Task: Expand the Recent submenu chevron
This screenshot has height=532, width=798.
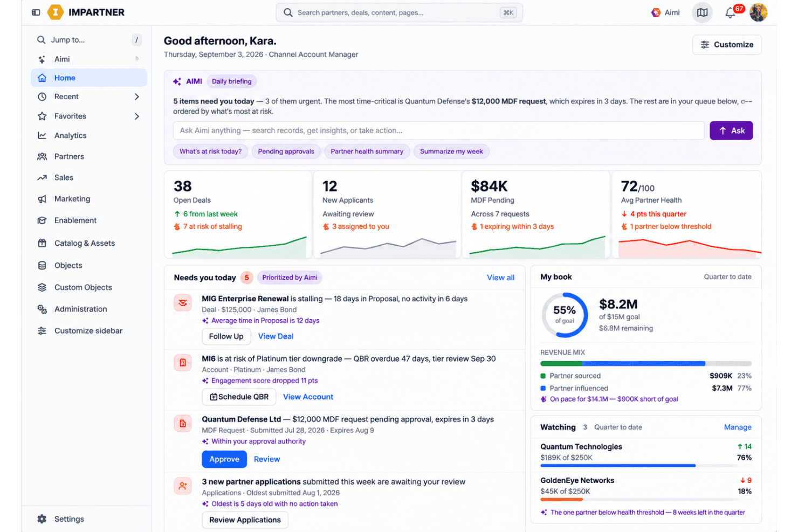Action: [137, 96]
